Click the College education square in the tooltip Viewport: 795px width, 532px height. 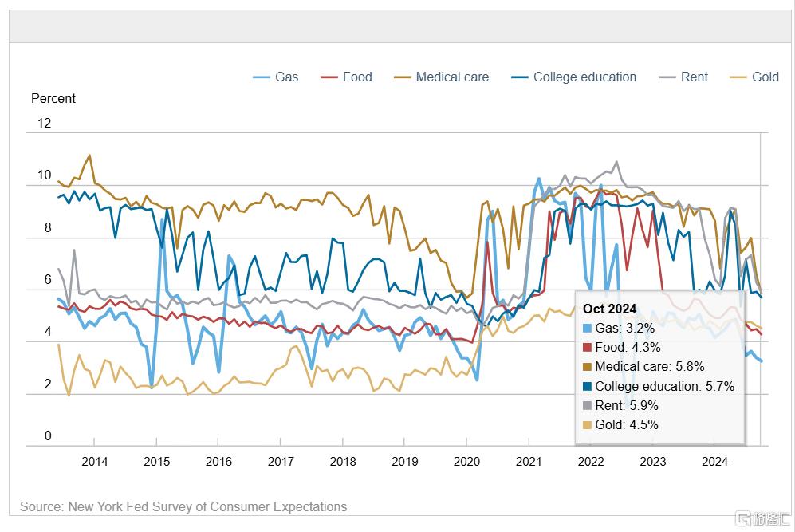588,386
